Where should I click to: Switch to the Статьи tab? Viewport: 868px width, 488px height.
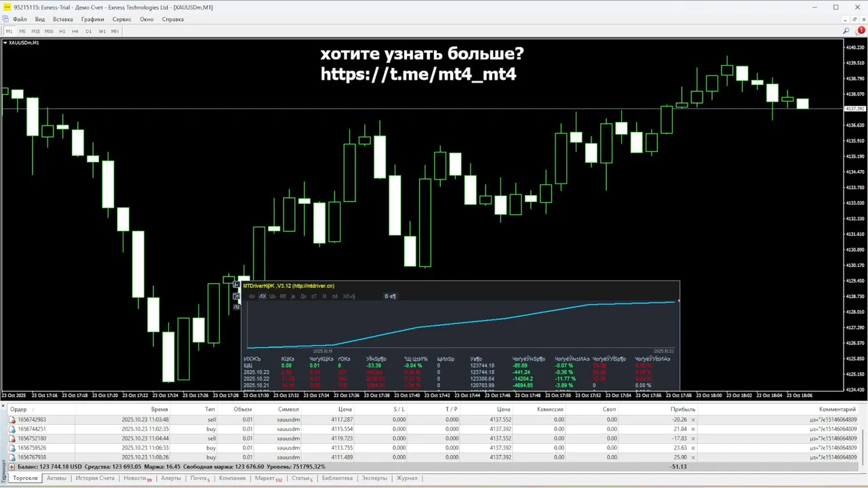pyautogui.click(x=302, y=479)
